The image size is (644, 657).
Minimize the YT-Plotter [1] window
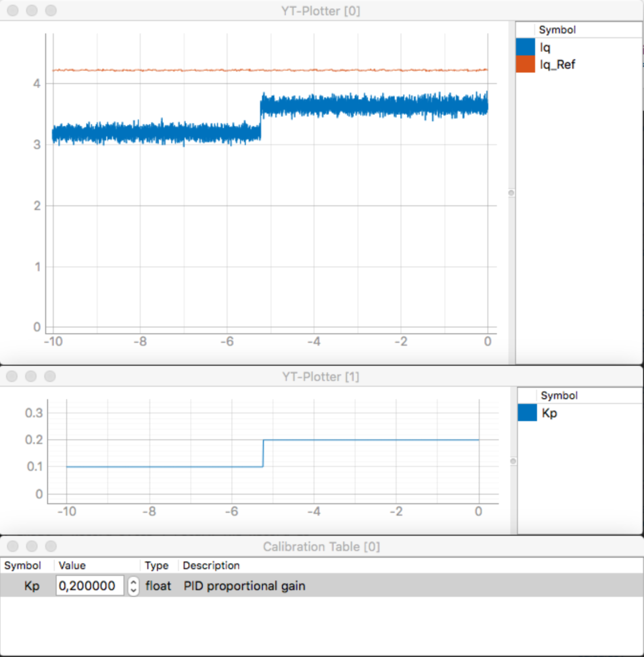point(31,376)
